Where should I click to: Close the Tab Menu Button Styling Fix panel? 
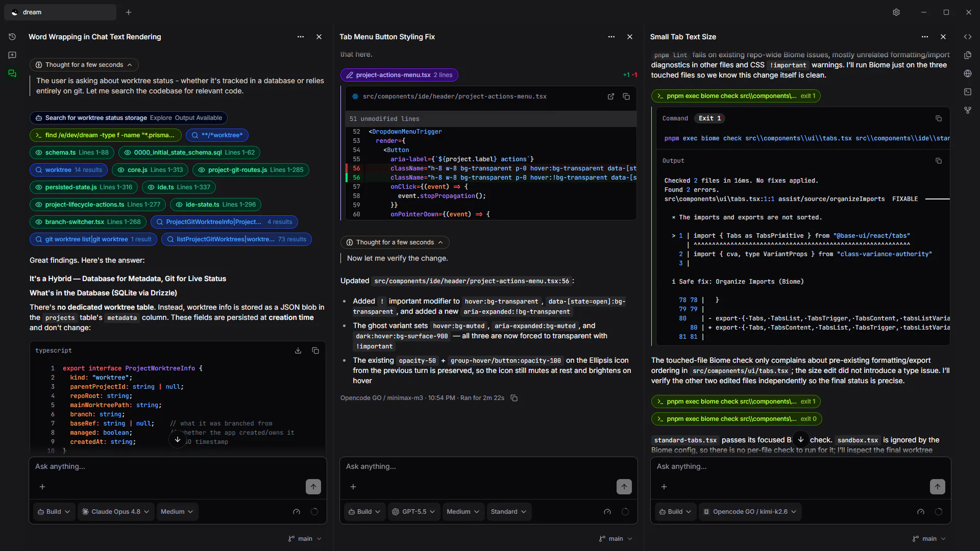(630, 37)
